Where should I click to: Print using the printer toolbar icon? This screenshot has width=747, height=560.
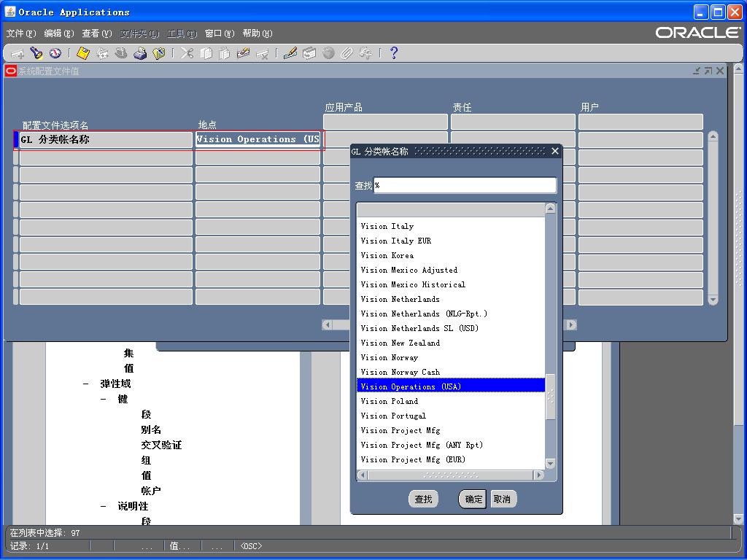click(139, 53)
